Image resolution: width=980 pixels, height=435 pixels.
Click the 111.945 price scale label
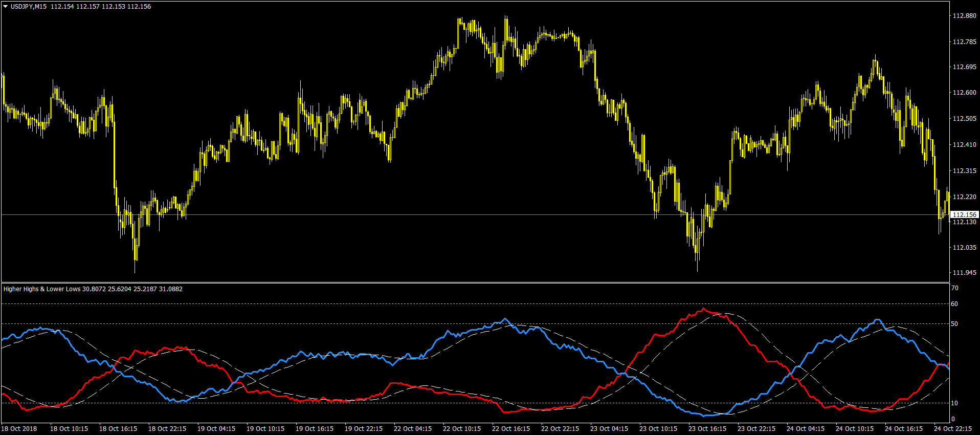[x=964, y=273]
